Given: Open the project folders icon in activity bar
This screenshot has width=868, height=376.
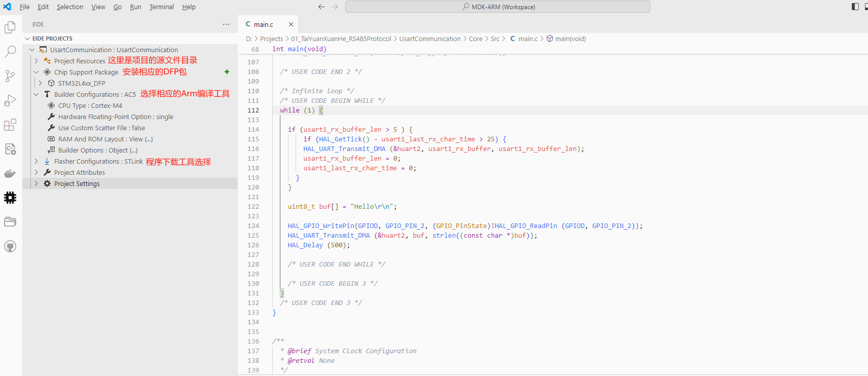Looking at the screenshot, I should coord(10,222).
